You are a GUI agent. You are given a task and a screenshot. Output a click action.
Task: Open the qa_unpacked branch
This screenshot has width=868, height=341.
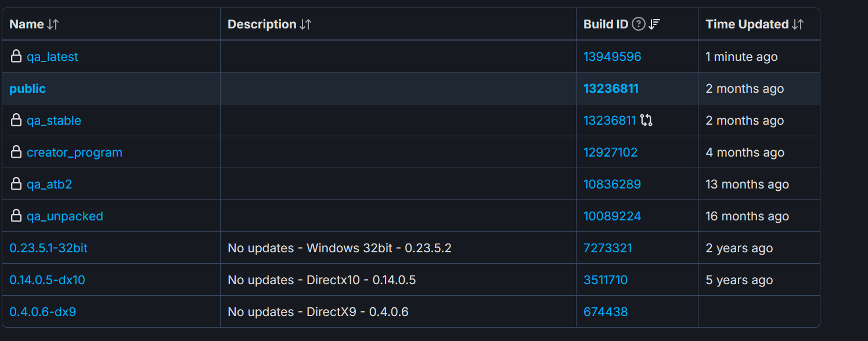click(65, 216)
